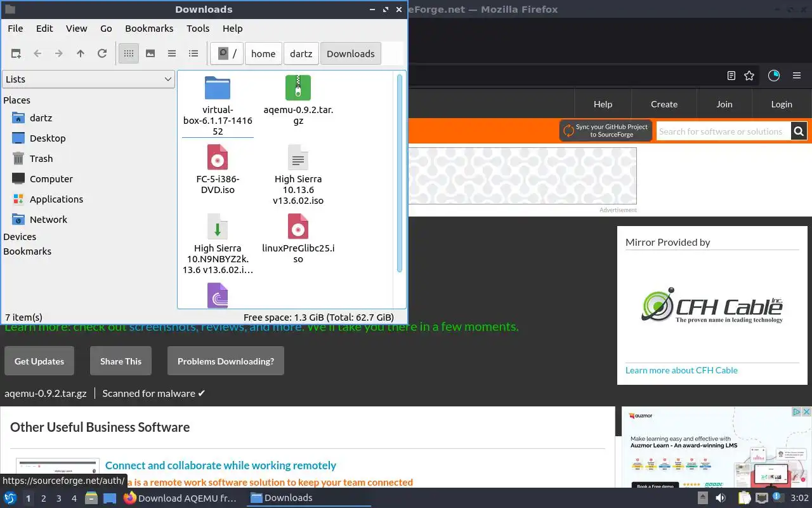Select the aqemu-0.9.2.tar.gz archive icon

click(298, 88)
